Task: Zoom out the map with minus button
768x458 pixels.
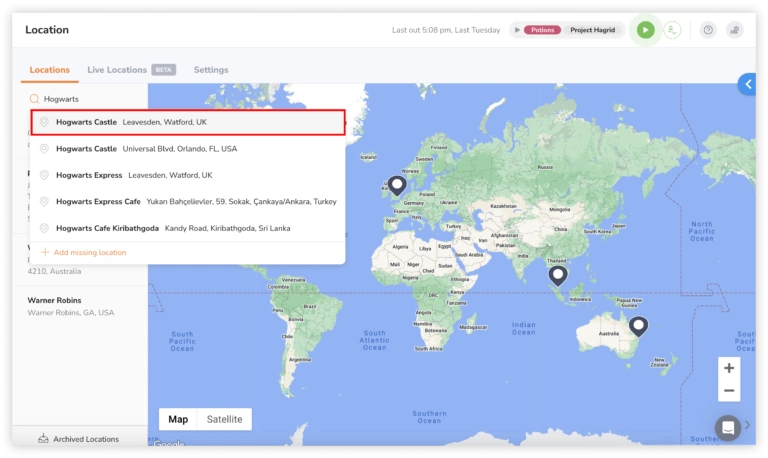Action: (729, 390)
